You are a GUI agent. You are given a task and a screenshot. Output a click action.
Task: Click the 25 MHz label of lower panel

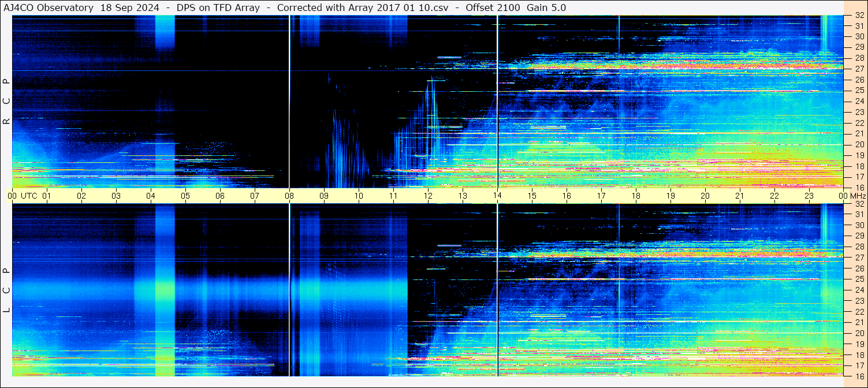pos(859,279)
